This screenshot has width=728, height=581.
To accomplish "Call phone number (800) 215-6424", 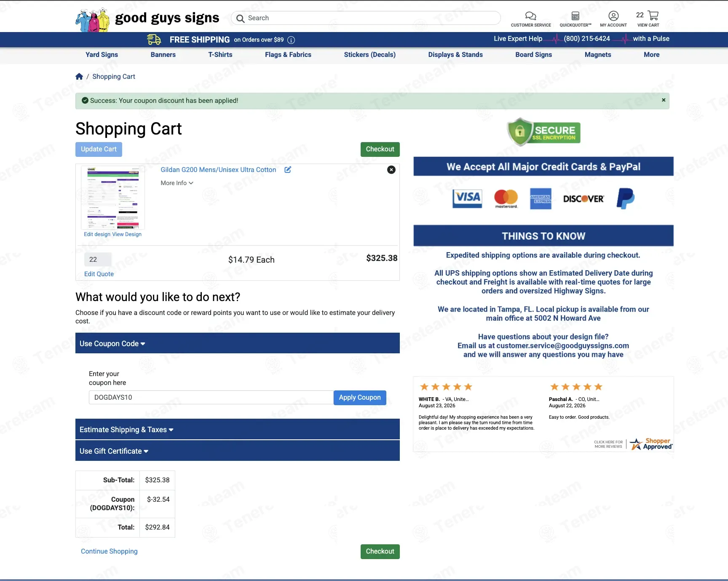I will point(587,39).
